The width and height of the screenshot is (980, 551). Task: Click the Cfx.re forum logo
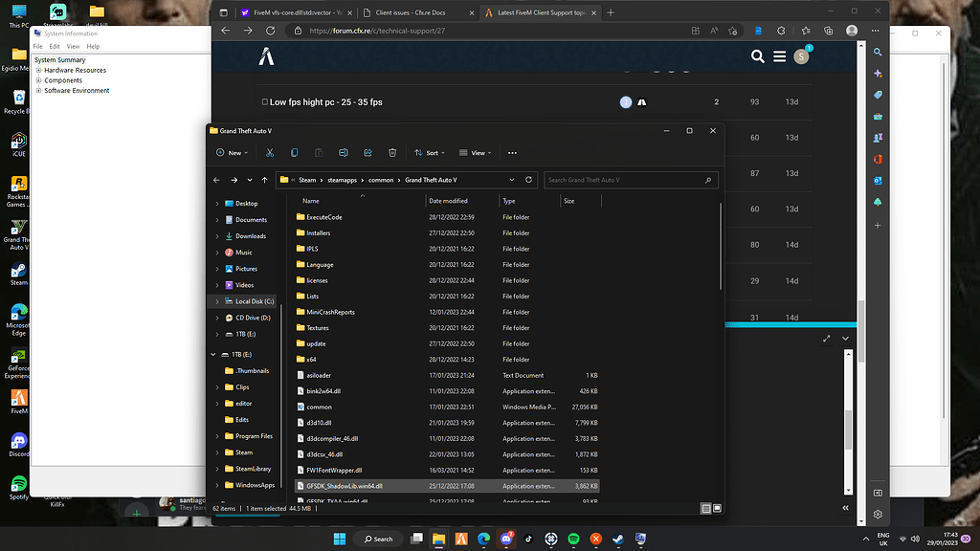(266, 56)
